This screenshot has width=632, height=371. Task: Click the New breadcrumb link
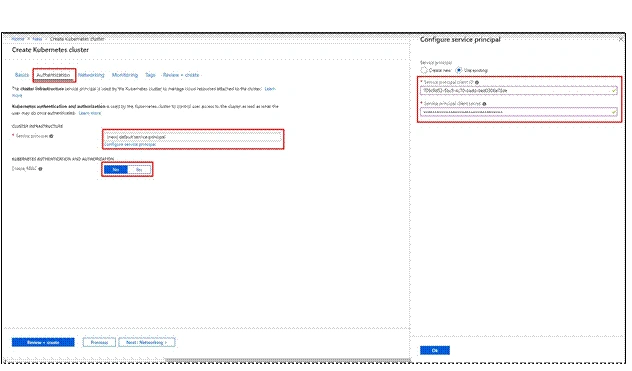pyautogui.click(x=37, y=39)
